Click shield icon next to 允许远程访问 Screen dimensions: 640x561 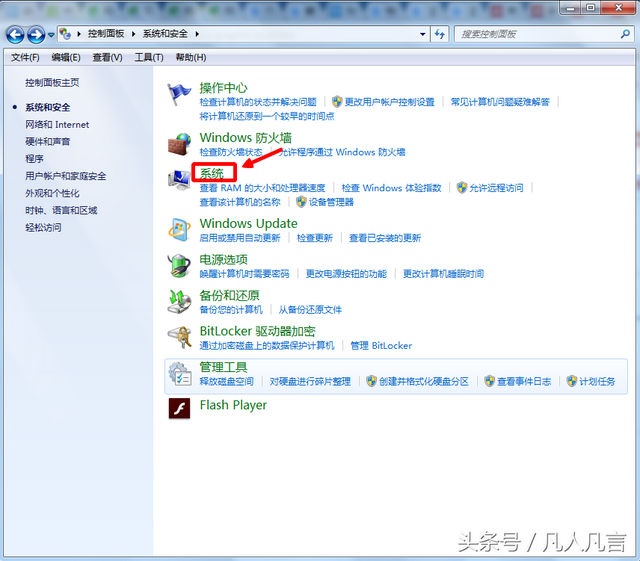click(x=462, y=187)
